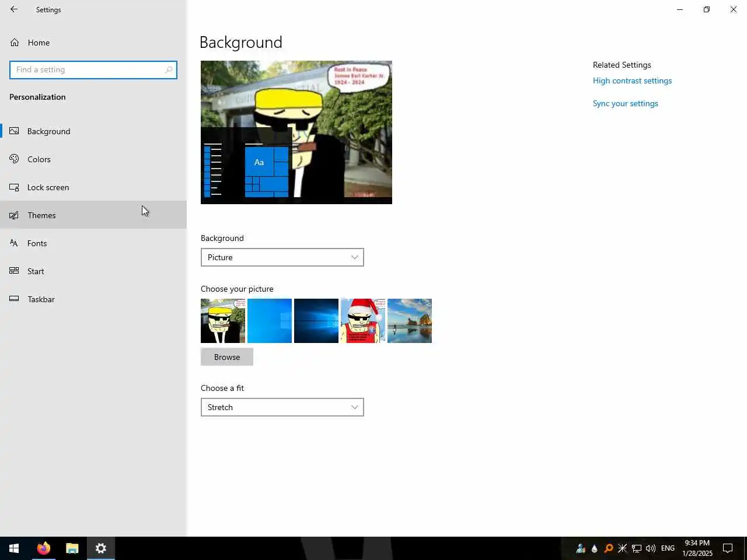This screenshot has width=747, height=560.
Task: Open the Home settings page
Action: (93, 43)
